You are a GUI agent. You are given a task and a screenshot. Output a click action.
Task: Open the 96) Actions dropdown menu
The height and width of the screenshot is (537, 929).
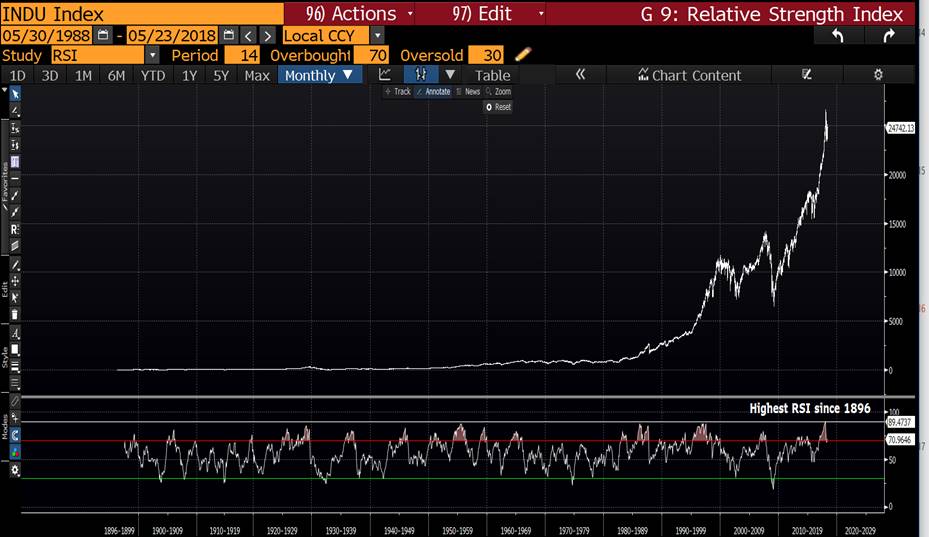(x=350, y=13)
